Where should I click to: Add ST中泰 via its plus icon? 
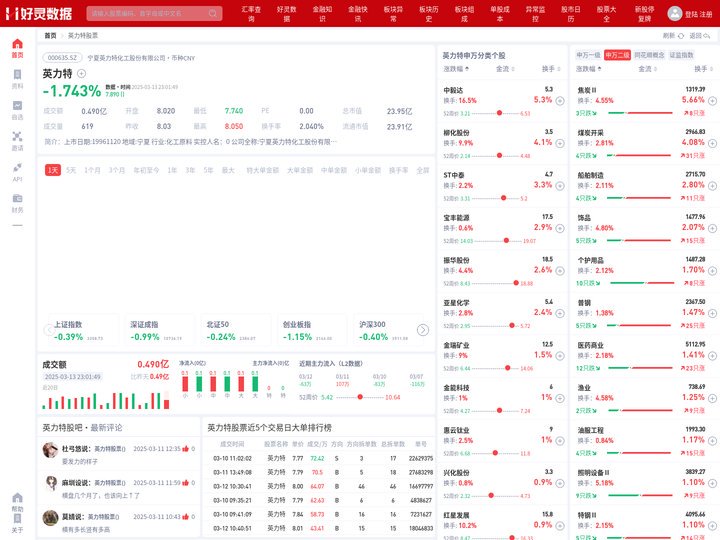coord(560,186)
